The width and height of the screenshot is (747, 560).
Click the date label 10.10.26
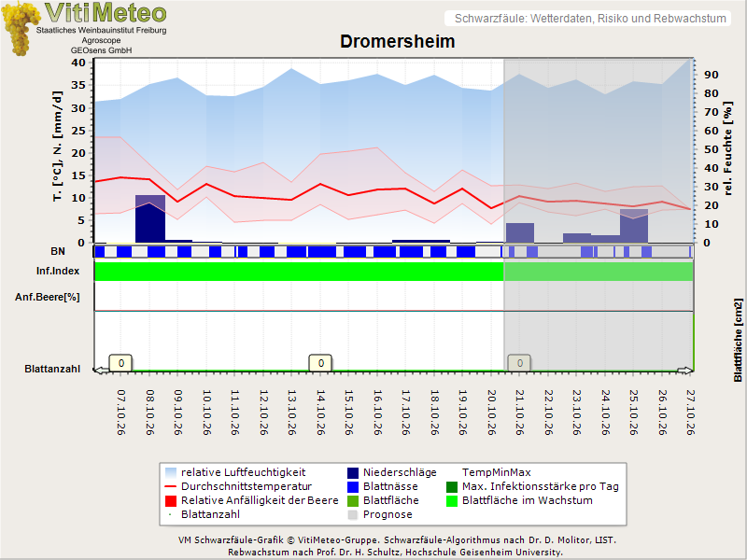coord(206,413)
